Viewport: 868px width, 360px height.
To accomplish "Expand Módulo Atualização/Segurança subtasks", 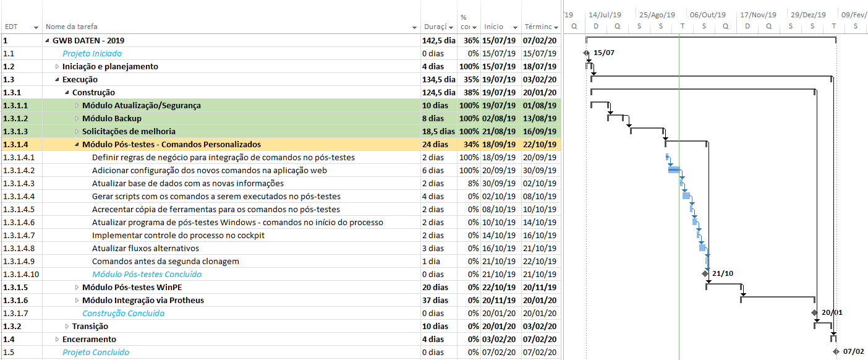I will [77, 106].
